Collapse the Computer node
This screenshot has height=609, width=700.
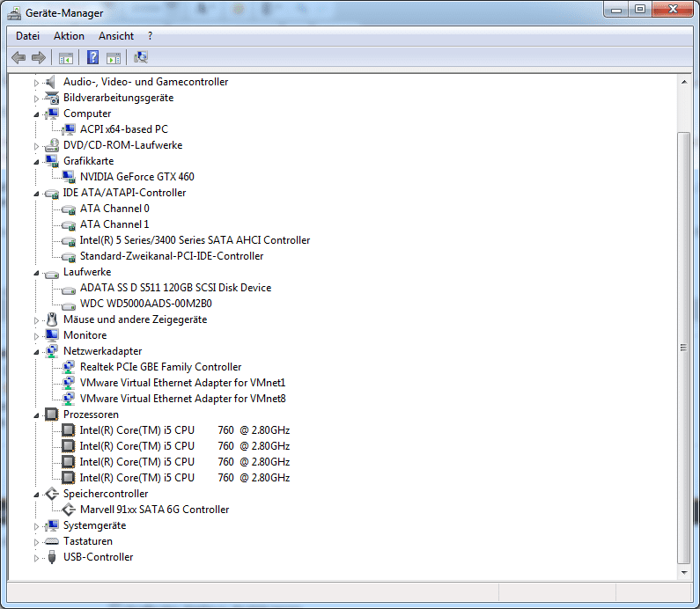pos(36,114)
